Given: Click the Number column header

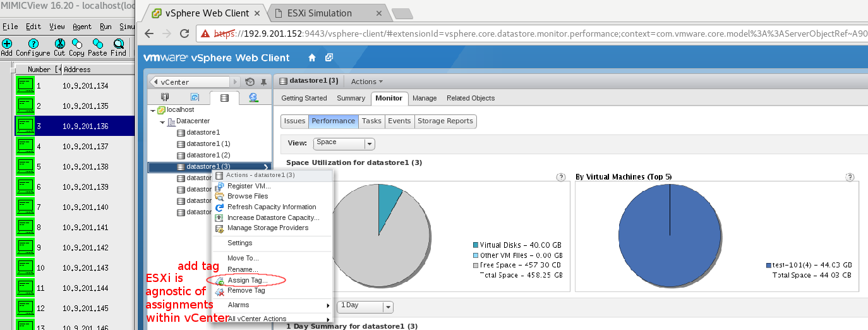Looking at the screenshot, I should [x=38, y=70].
